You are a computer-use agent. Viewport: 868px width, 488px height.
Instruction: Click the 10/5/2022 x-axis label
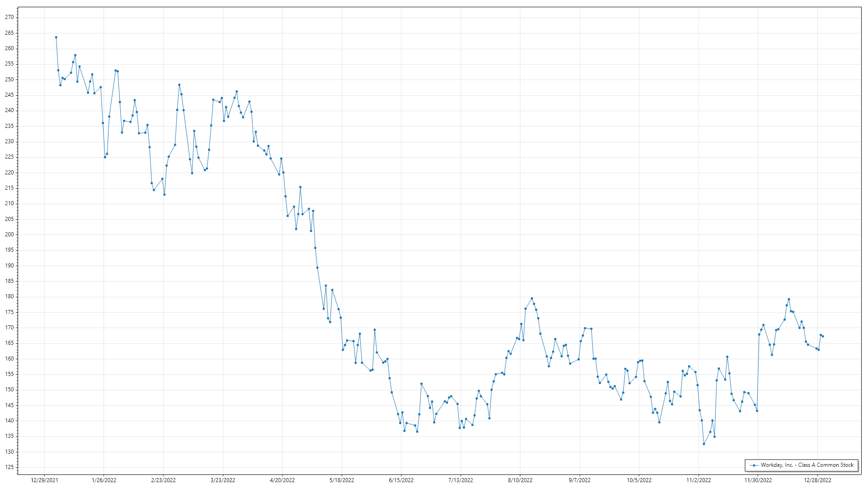(639, 480)
